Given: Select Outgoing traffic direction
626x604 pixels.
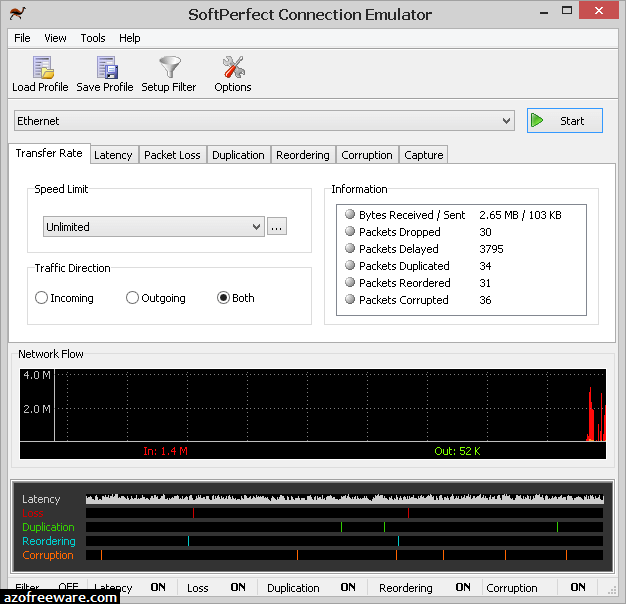Looking at the screenshot, I should 156,298.
